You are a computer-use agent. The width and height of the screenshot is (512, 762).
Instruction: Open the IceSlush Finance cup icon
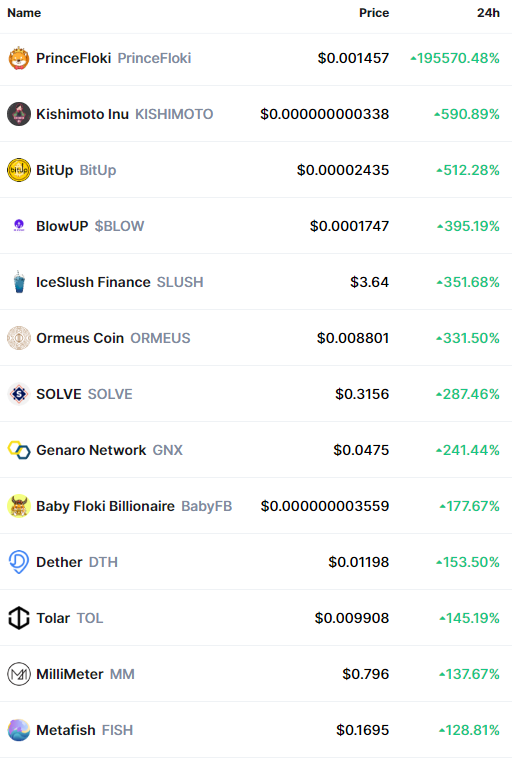click(x=19, y=282)
